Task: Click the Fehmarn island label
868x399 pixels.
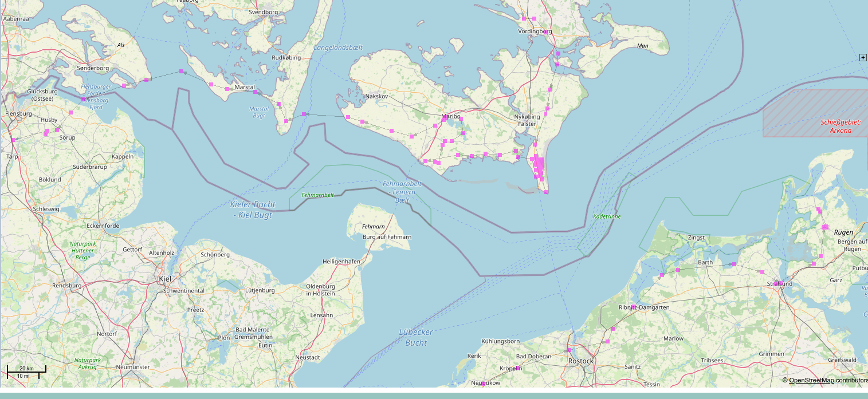Action: [374, 227]
